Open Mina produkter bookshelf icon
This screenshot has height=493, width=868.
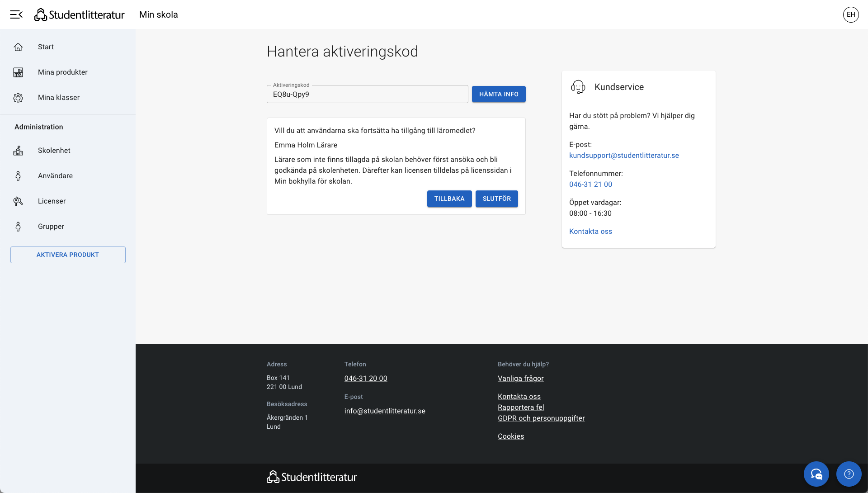18,72
